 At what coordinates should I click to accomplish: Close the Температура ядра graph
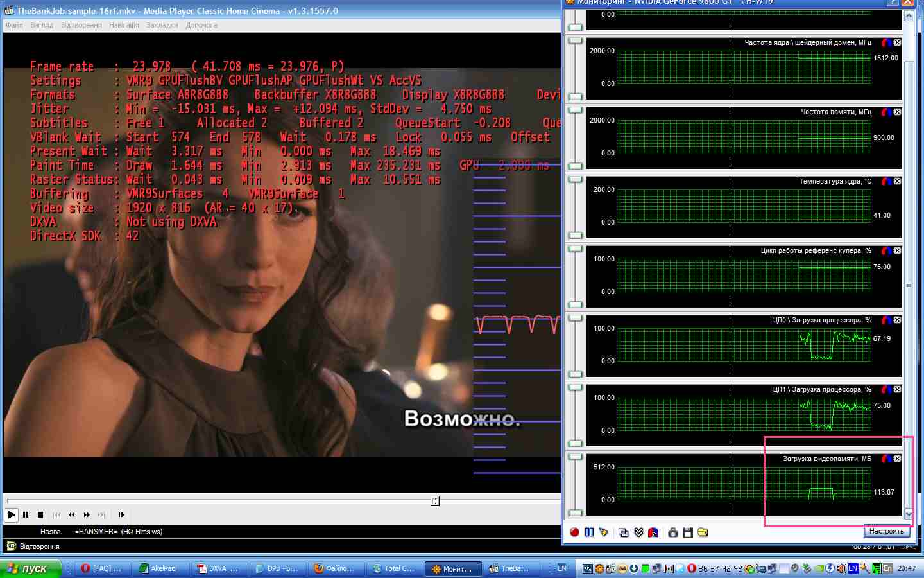click(x=897, y=181)
